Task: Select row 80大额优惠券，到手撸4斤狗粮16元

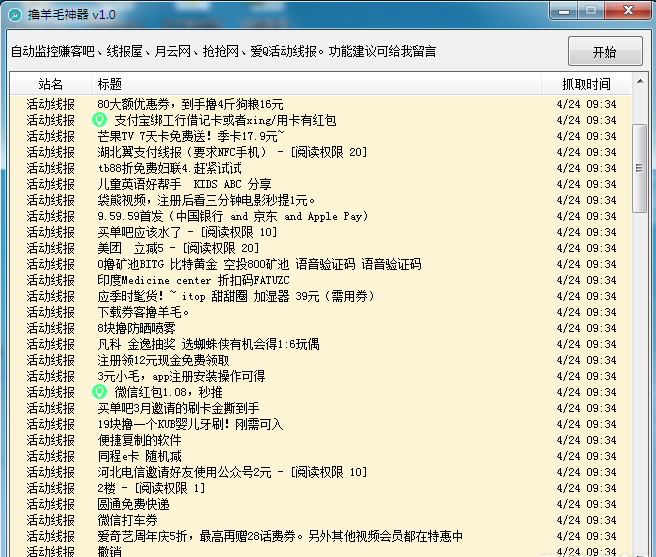Action: (320, 104)
